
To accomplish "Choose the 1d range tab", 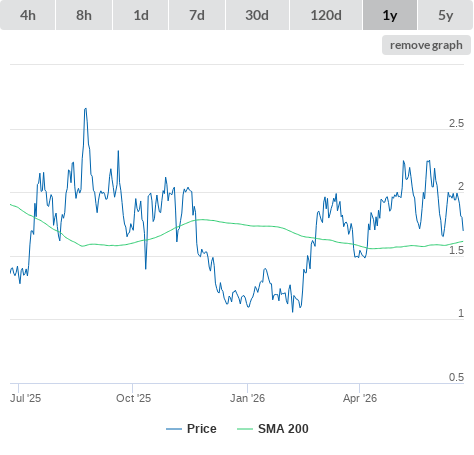I will pyautogui.click(x=141, y=15).
